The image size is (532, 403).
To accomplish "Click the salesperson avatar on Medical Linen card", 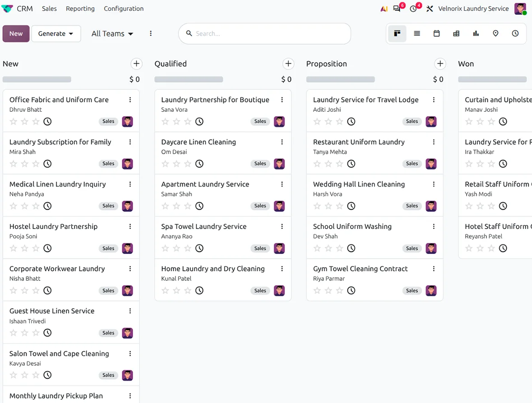I will (128, 206).
